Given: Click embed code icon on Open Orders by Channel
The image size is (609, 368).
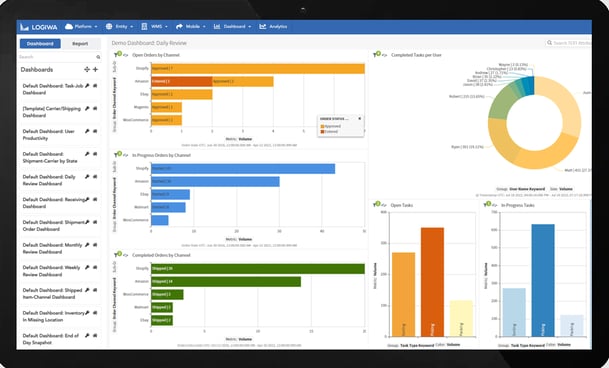Looking at the screenshot, I should click(x=126, y=55).
